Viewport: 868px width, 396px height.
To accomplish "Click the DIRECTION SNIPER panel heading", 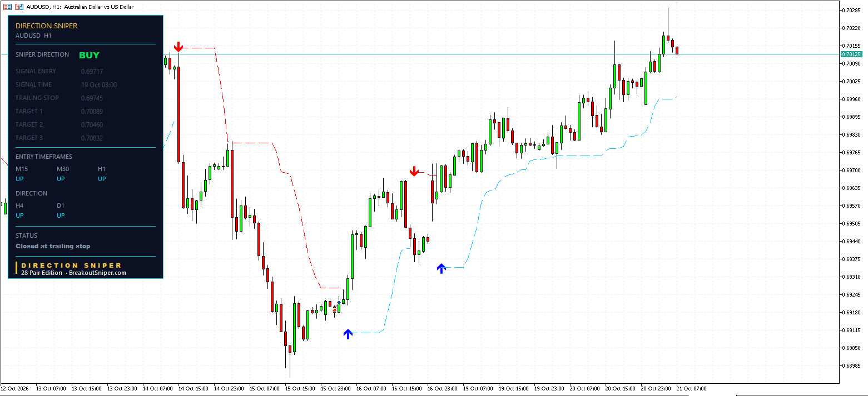I will point(47,26).
